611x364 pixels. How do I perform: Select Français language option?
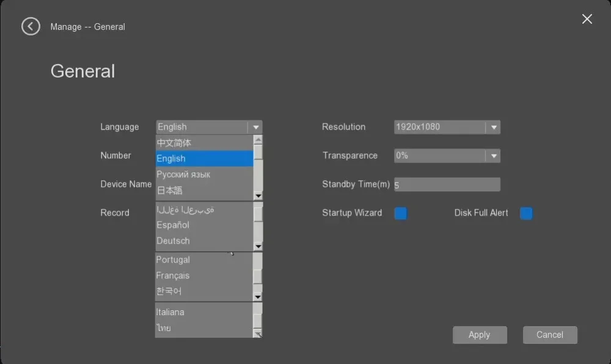pyautogui.click(x=204, y=275)
